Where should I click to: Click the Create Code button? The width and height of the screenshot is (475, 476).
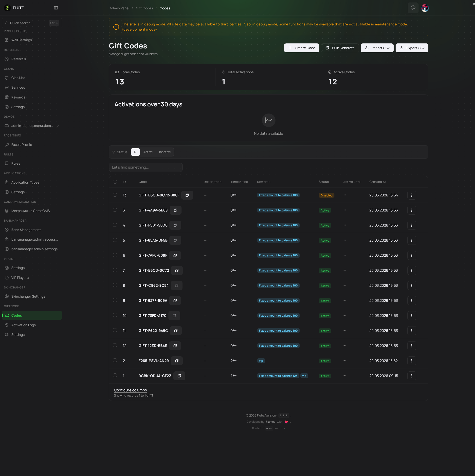[301, 48]
